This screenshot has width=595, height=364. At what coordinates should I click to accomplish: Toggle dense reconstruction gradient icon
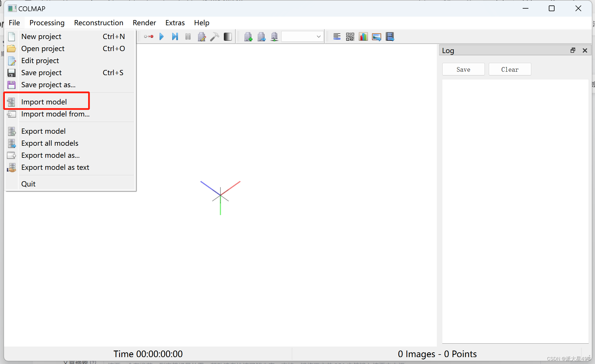pyautogui.click(x=228, y=37)
